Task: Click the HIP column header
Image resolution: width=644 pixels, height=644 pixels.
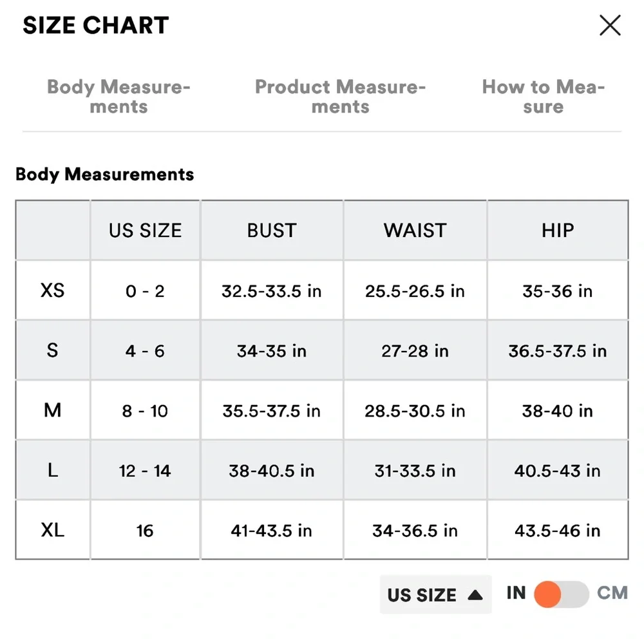Action: (x=558, y=230)
